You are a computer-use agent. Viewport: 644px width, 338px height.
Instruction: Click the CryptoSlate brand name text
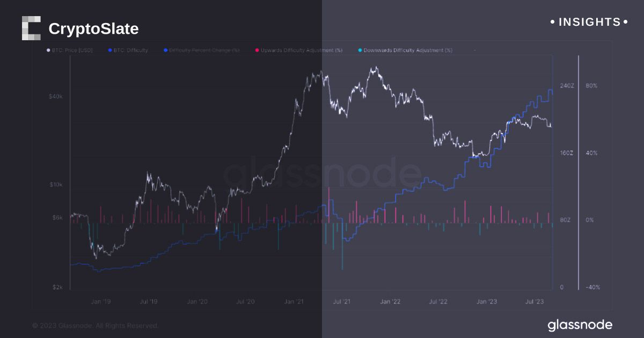pos(93,29)
